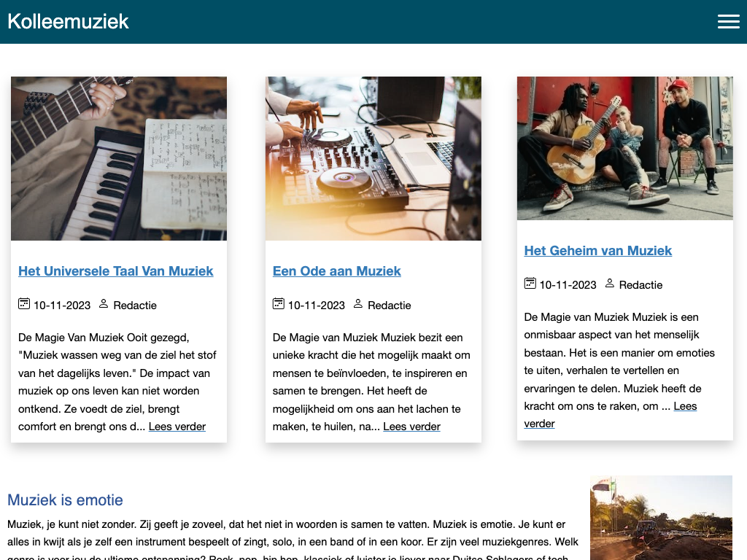Click the guitar and piano thumbnail
Image resolution: width=747 pixels, height=560 pixels.
(x=119, y=158)
